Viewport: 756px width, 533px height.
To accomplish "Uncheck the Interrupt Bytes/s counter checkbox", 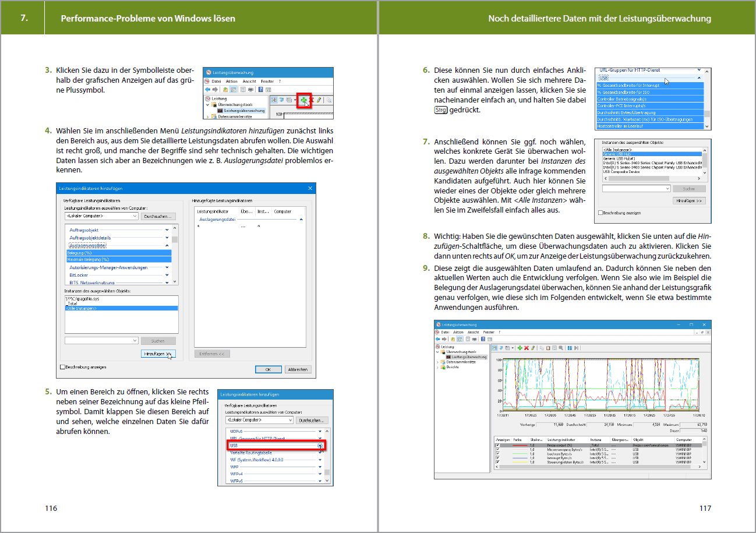I will point(497,457).
